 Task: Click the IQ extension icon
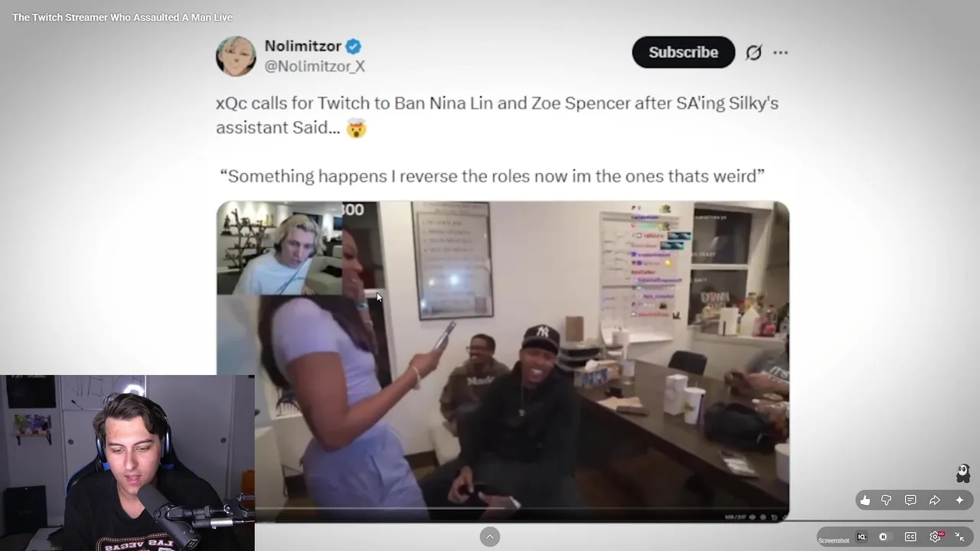(861, 537)
